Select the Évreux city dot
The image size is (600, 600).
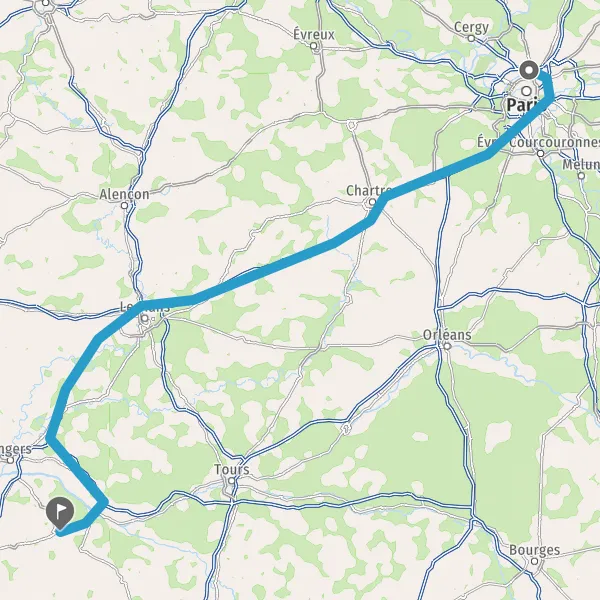tap(314, 46)
